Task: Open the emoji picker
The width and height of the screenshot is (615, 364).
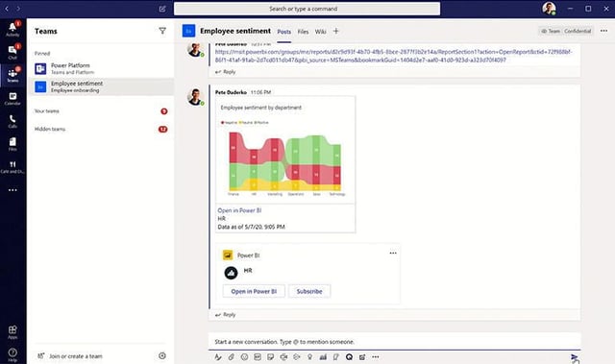Action: [x=244, y=357]
